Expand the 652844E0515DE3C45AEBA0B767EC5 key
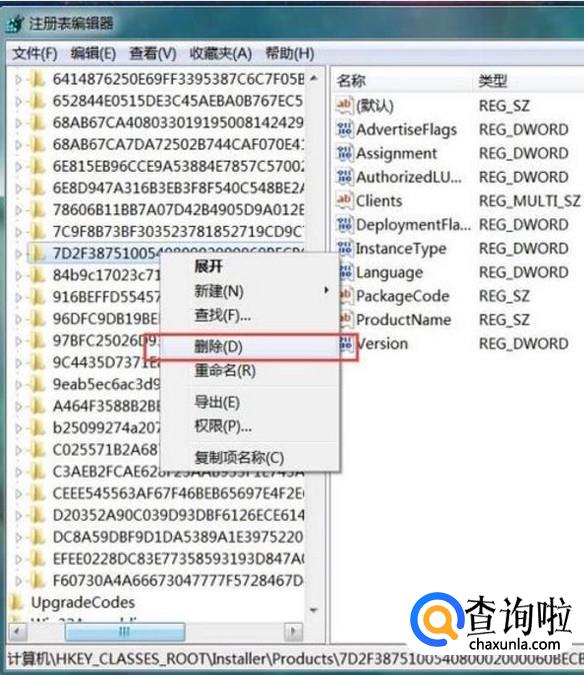584x675 pixels. [18, 101]
